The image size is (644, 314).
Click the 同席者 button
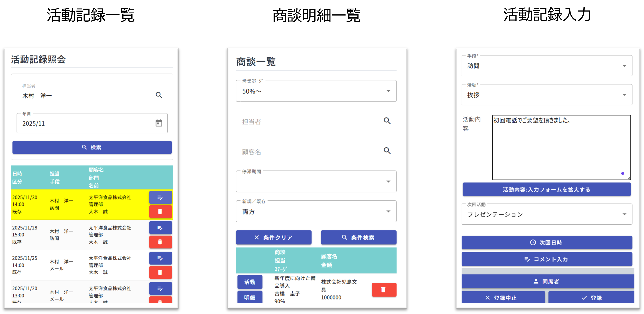tap(548, 282)
